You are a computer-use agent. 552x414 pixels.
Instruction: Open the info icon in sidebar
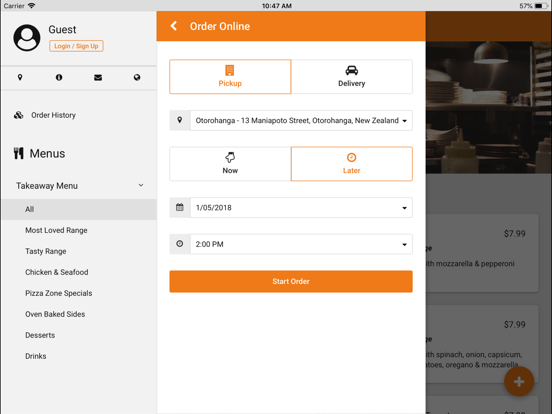tap(59, 77)
